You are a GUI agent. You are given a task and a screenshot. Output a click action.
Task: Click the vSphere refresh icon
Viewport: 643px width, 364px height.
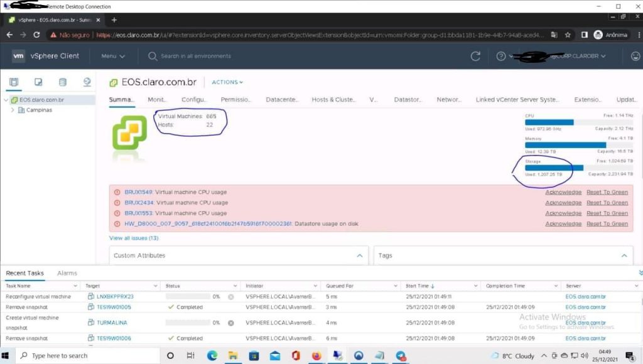click(x=475, y=56)
